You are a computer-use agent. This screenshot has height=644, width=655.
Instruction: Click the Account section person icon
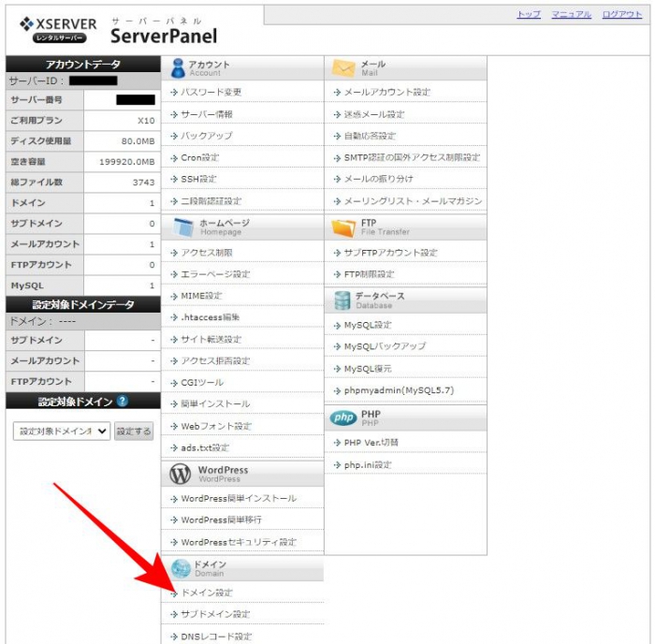[178, 68]
